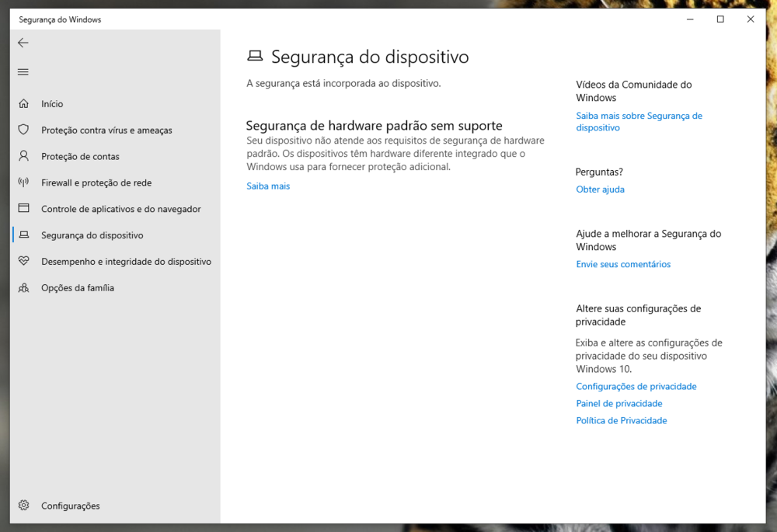Screen dimensions: 777x532
Task: Go to Início page
Action: pyautogui.click(x=115, y=103)
